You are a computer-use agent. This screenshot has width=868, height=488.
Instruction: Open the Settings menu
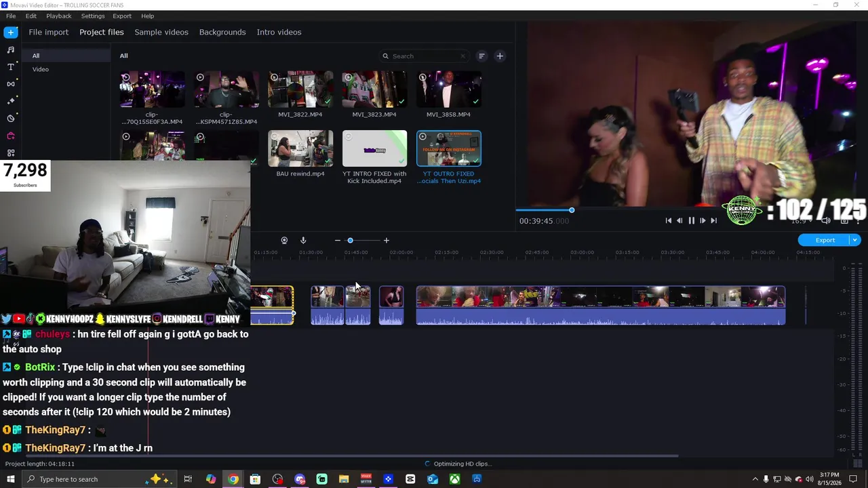[x=93, y=16]
